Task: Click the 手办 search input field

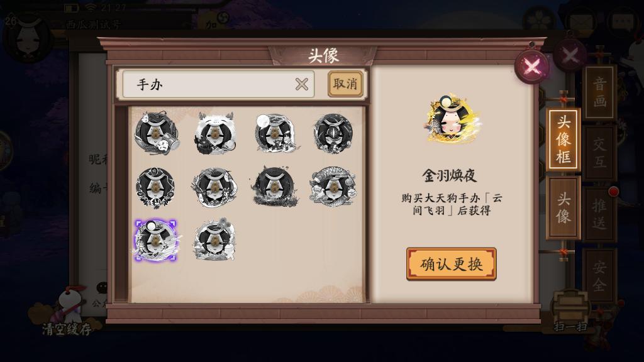Action: [218, 84]
